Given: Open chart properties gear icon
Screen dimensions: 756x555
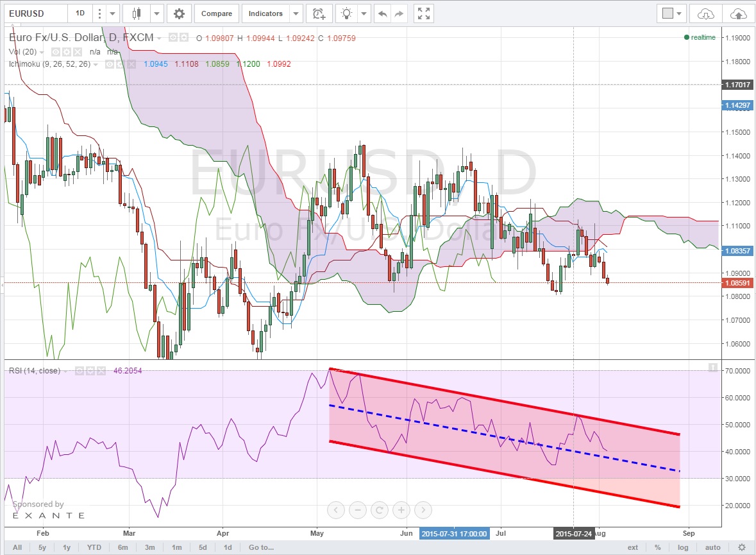Looking at the screenshot, I should pos(179,13).
